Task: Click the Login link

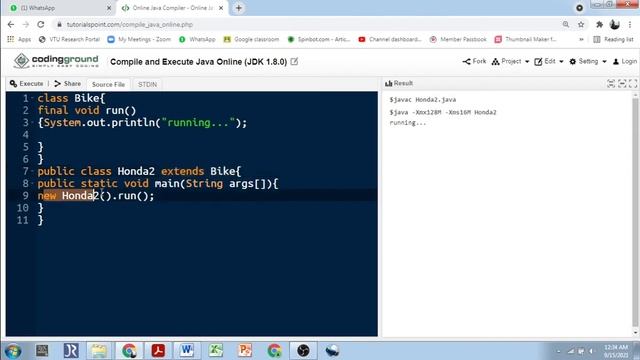Action: click(624, 61)
